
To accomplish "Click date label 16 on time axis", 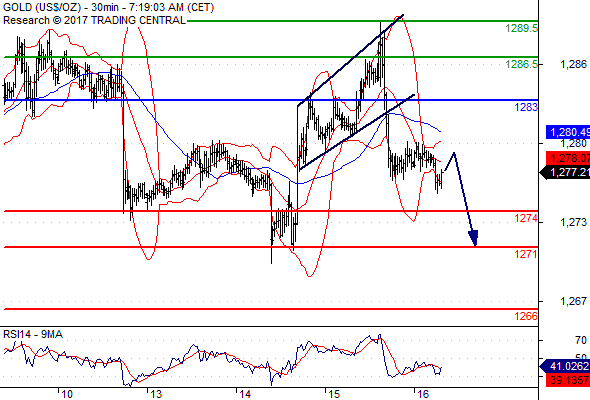I will coord(423,394).
